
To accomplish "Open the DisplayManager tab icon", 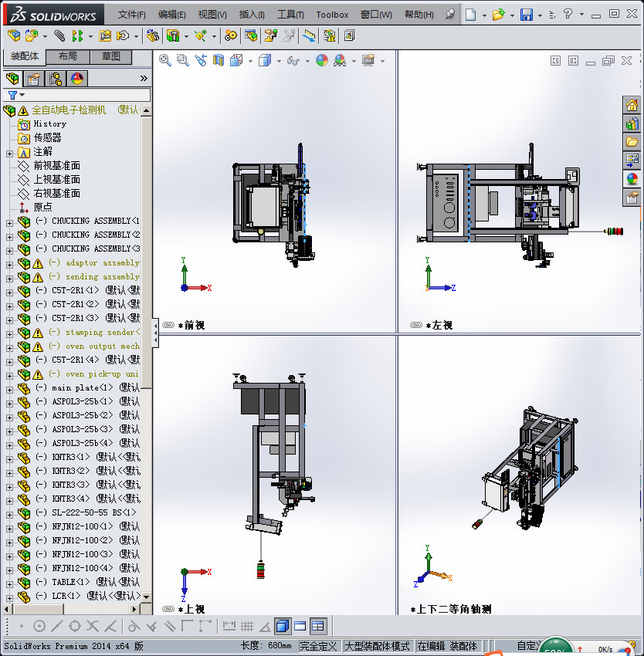I will (x=77, y=79).
